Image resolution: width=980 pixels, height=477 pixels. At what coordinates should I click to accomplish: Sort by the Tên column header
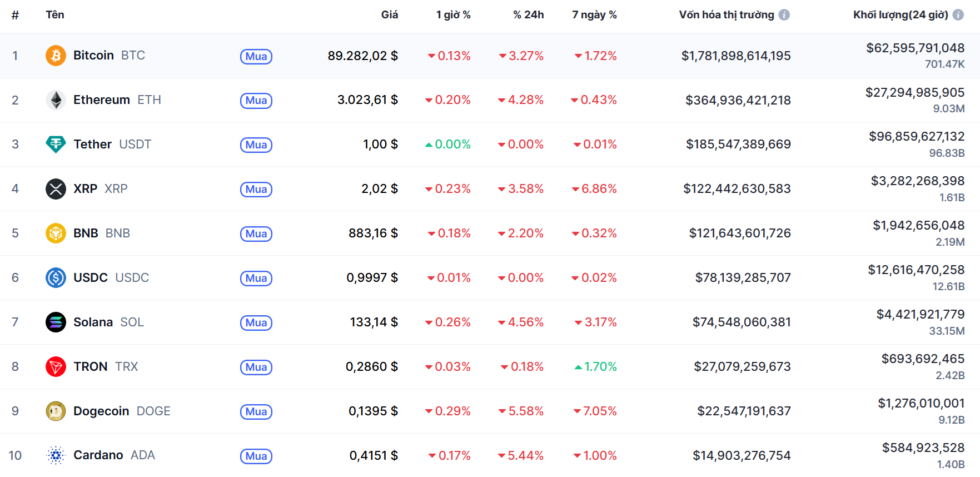coord(55,15)
